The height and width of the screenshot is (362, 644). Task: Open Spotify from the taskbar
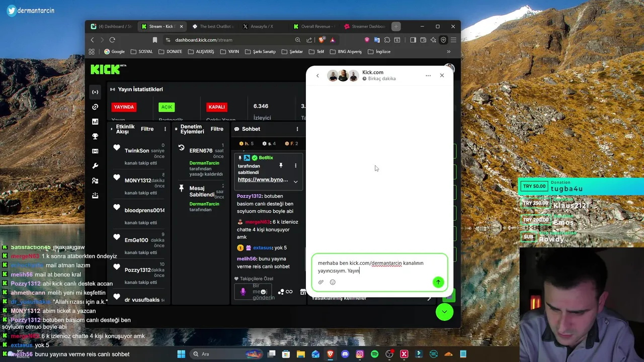click(374, 354)
